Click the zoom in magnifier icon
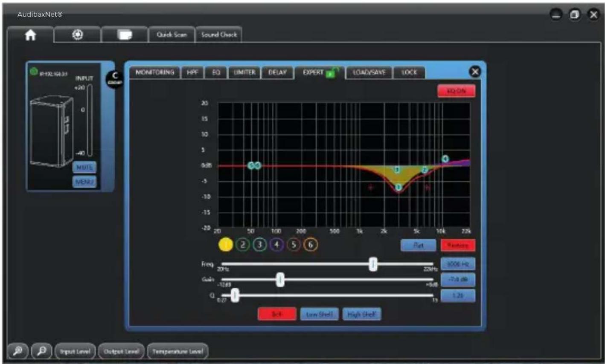The image size is (605, 364). click(18, 351)
